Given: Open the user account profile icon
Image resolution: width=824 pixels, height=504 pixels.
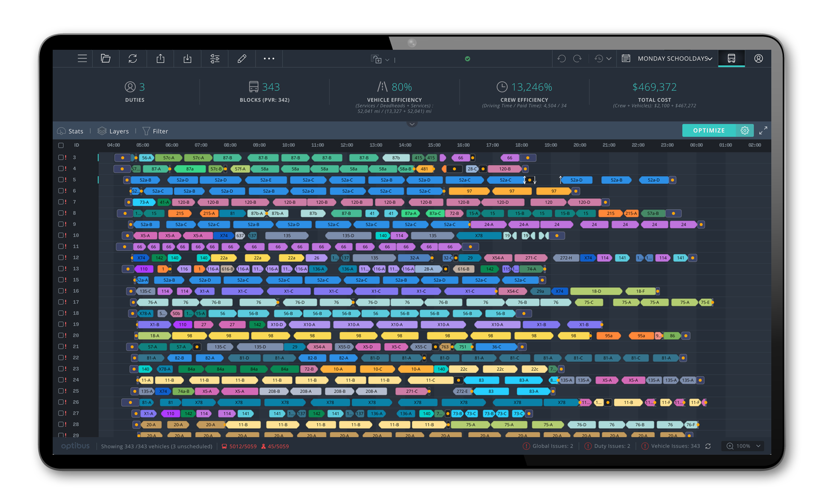Looking at the screenshot, I should point(758,58).
